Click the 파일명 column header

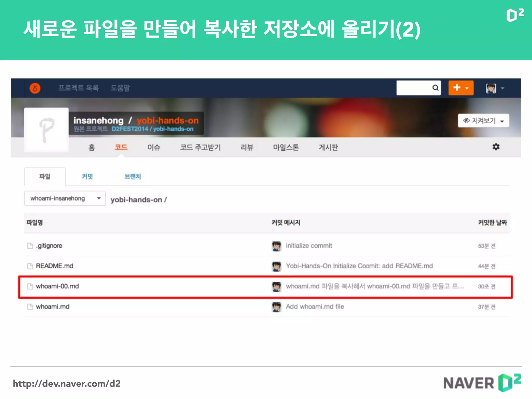pos(35,223)
